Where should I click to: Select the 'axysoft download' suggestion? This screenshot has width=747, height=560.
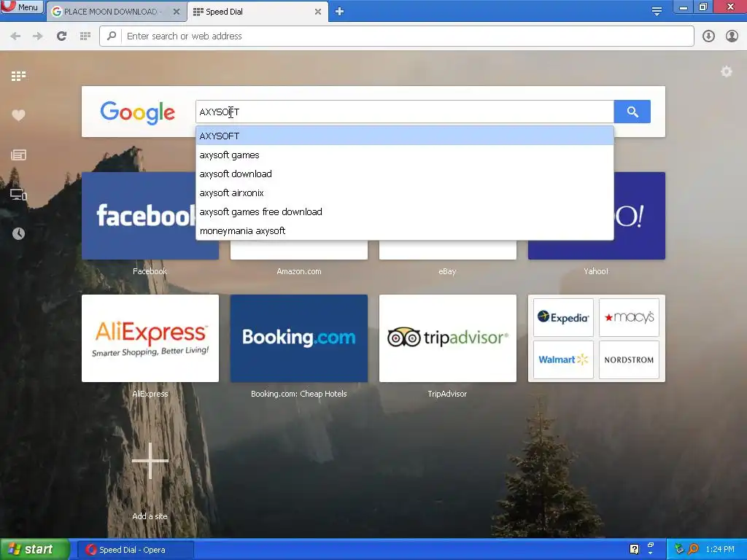404,174
